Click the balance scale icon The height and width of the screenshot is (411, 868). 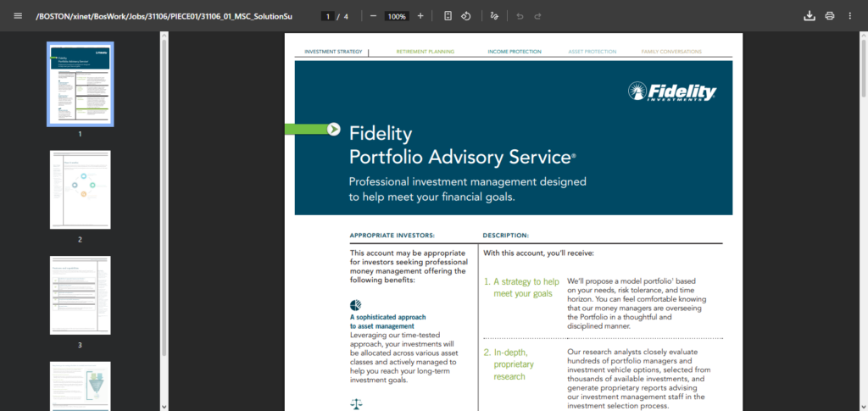pyautogui.click(x=356, y=404)
